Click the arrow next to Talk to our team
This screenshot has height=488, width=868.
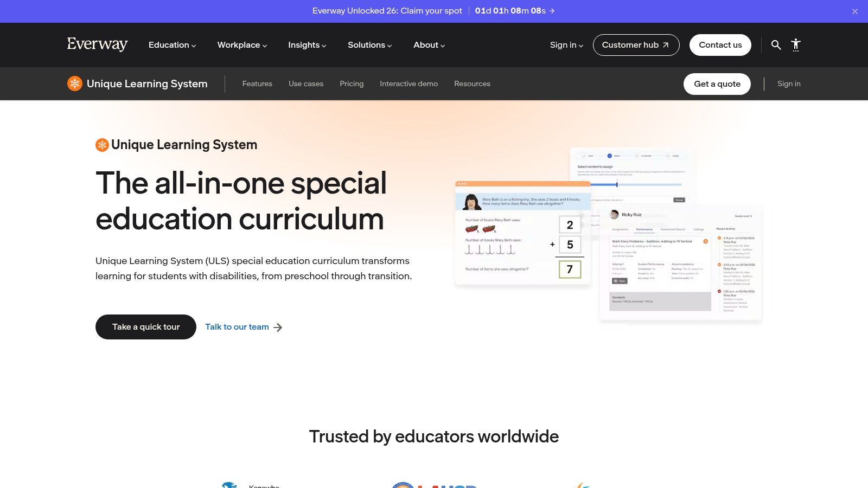click(278, 328)
